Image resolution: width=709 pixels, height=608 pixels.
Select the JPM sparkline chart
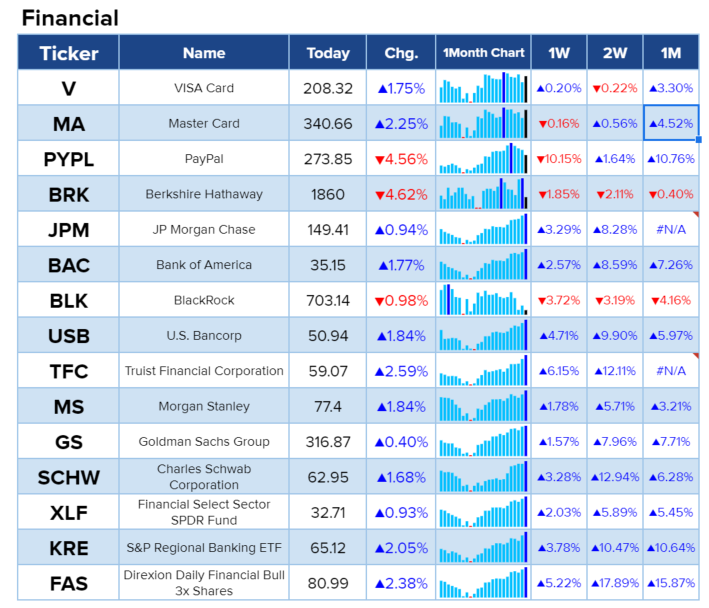coord(483,229)
